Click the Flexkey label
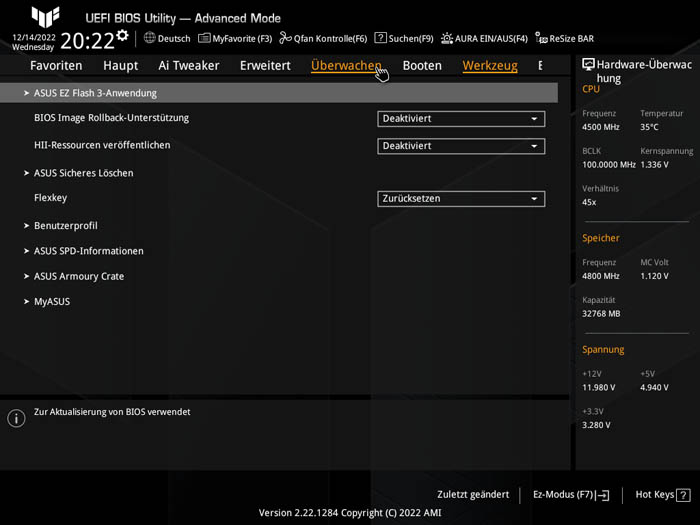 coord(50,198)
